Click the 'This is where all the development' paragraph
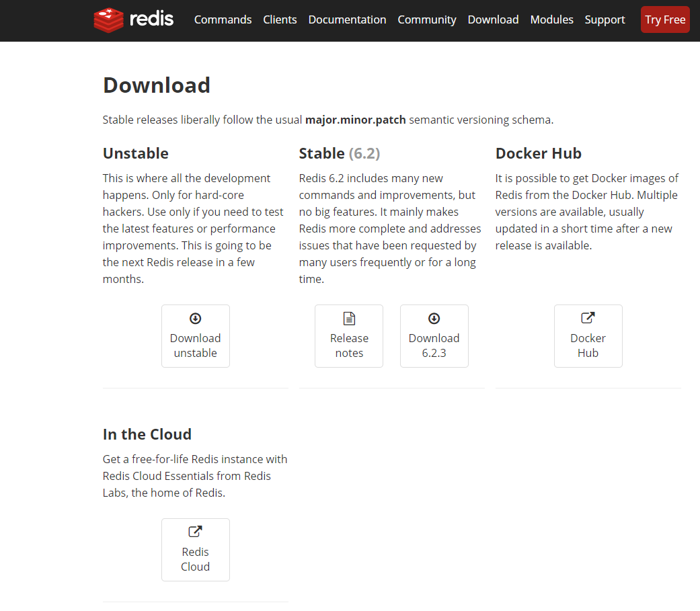 (193, 229)
